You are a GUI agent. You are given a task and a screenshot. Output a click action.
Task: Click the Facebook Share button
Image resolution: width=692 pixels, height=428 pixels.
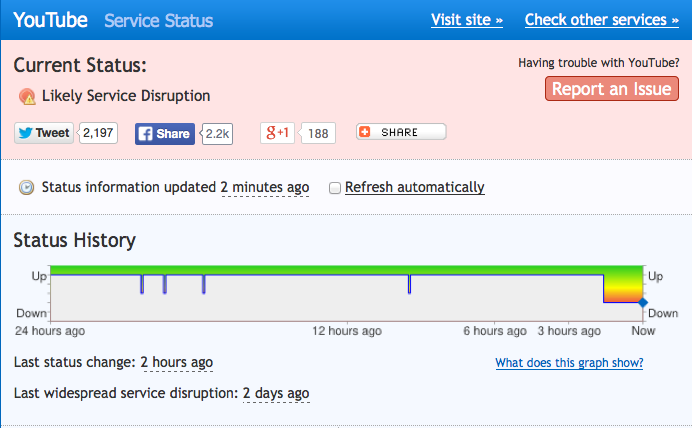[x=165, y=134]
